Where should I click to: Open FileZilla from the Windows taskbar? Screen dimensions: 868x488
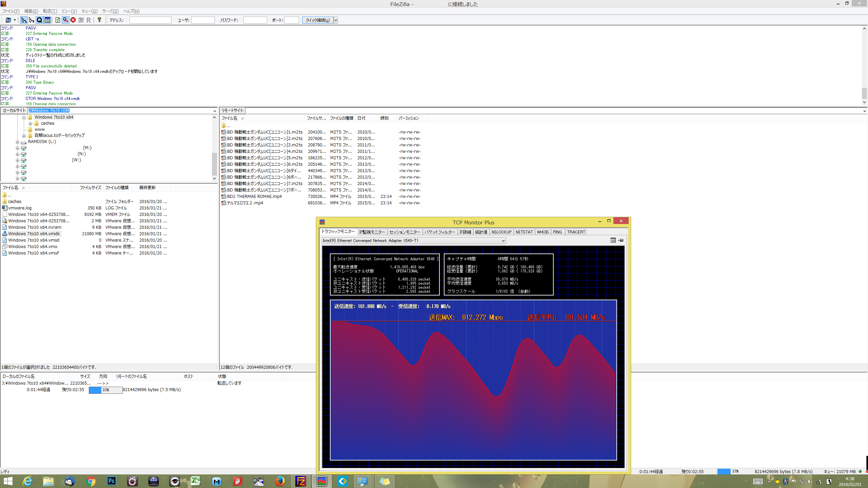(x=300, y=481)
